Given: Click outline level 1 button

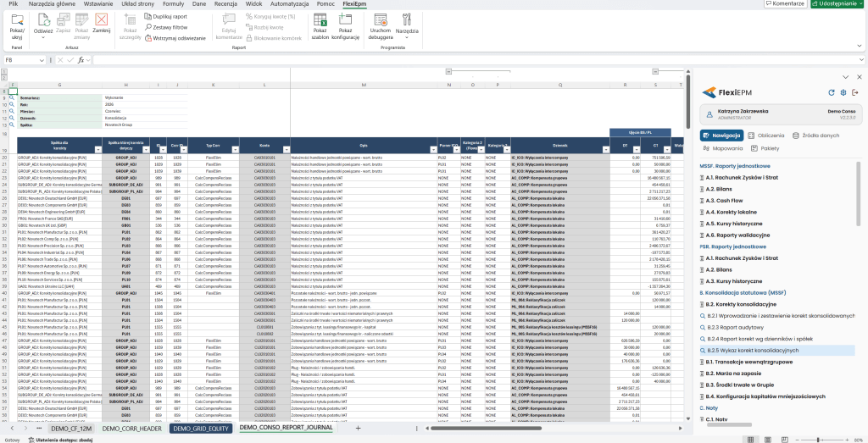Looking at the screenshot, I should tap(4, 72).
